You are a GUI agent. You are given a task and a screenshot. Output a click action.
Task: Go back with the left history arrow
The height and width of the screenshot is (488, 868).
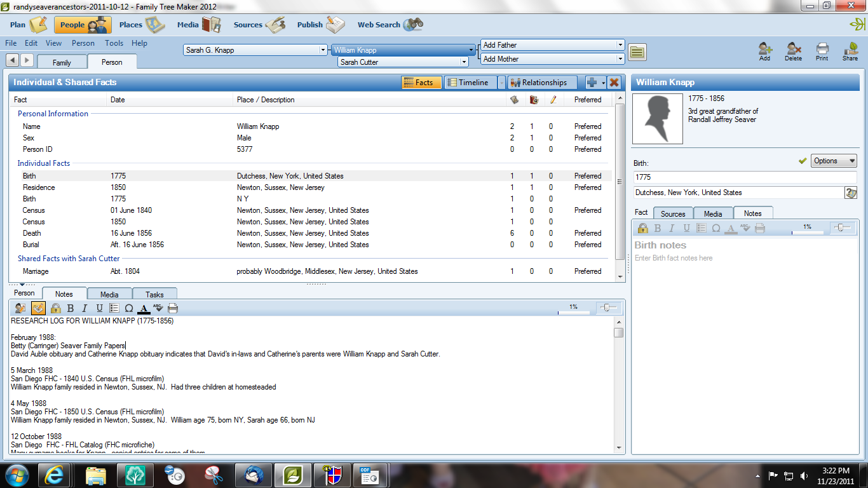pos(13,60)
